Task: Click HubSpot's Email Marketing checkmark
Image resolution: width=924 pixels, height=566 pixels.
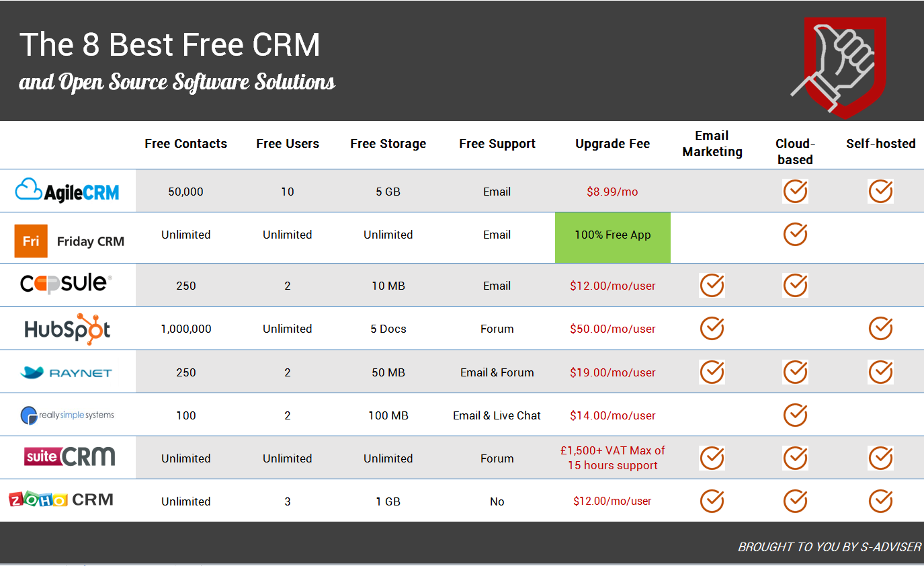Action: pos(712,329)
